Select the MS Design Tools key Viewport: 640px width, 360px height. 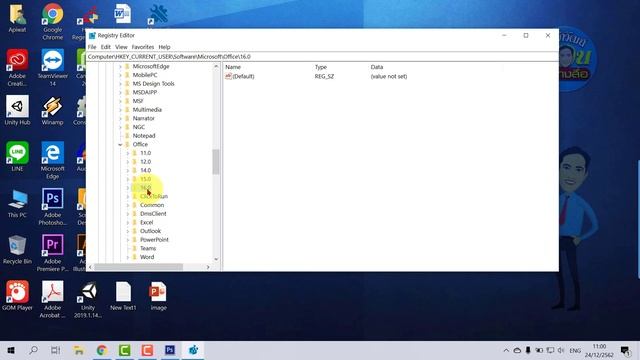[153, 83]
